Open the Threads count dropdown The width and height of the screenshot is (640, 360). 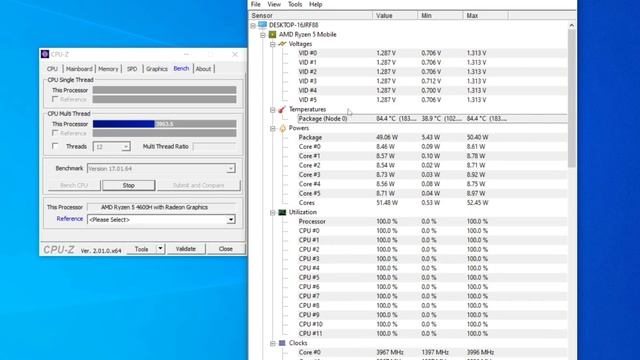(x=126, y=147)
